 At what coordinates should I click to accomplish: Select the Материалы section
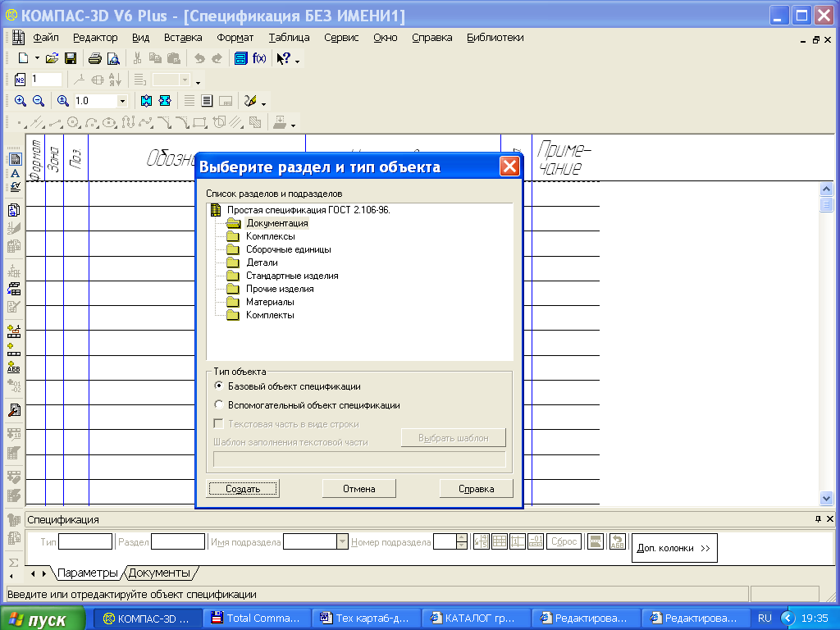click(270, 302)
